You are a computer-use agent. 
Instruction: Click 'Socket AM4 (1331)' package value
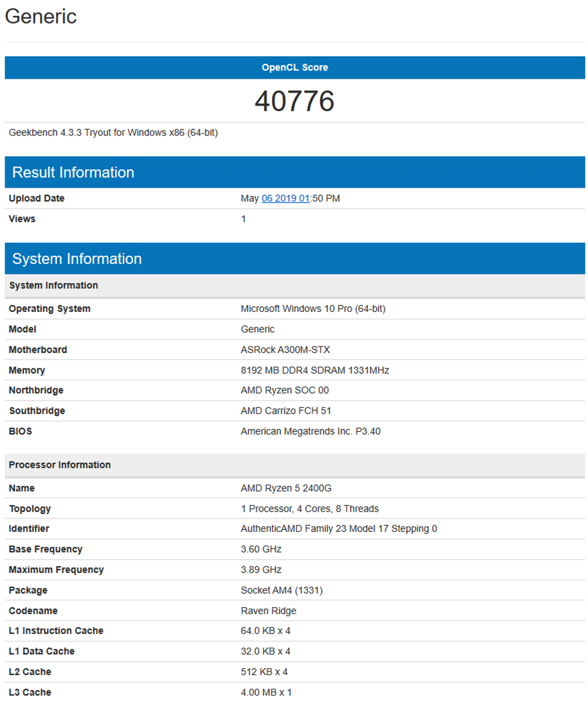[x=282, y=591]
